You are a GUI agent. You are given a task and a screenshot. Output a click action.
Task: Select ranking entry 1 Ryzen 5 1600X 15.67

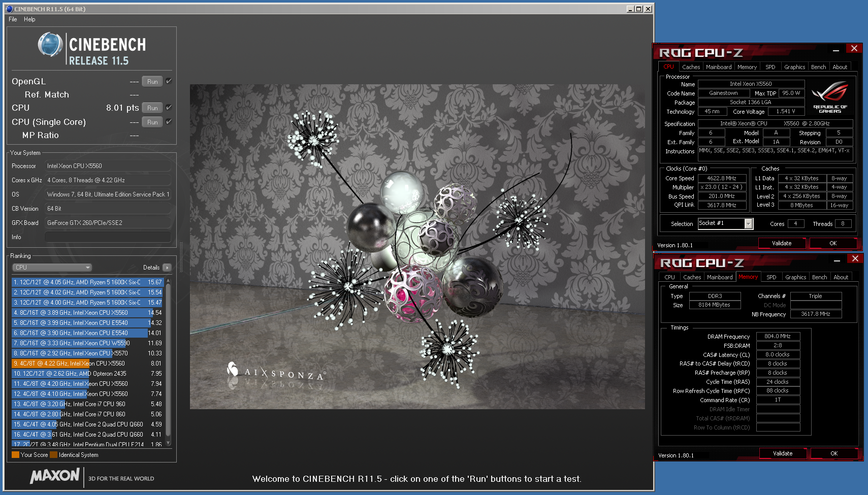(x=87, y=282)
